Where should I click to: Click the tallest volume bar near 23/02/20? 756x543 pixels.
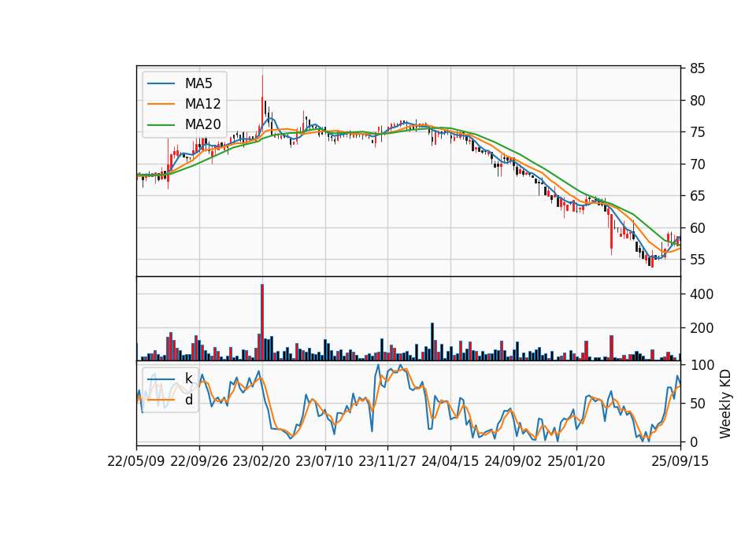click(262, 323)
